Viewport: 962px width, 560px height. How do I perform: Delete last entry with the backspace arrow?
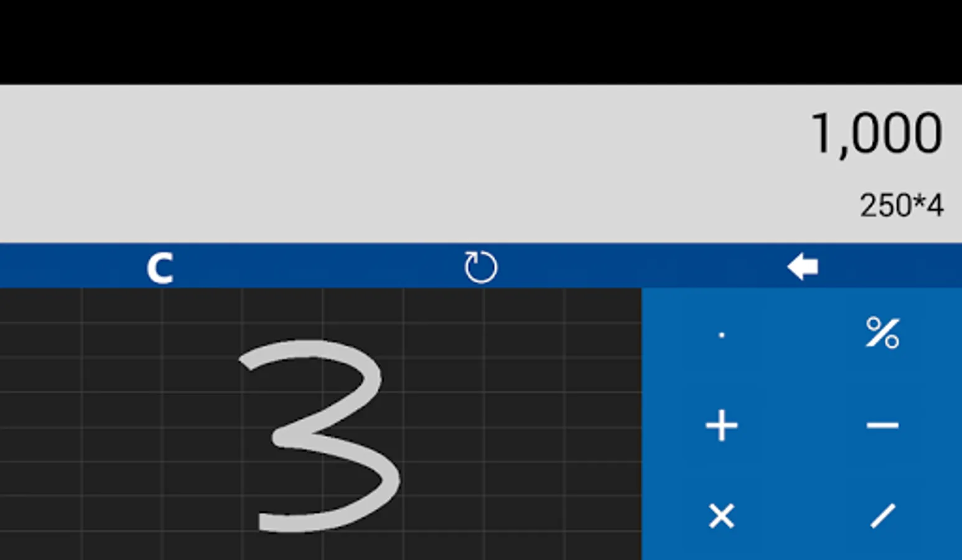[x=802, y=267]
